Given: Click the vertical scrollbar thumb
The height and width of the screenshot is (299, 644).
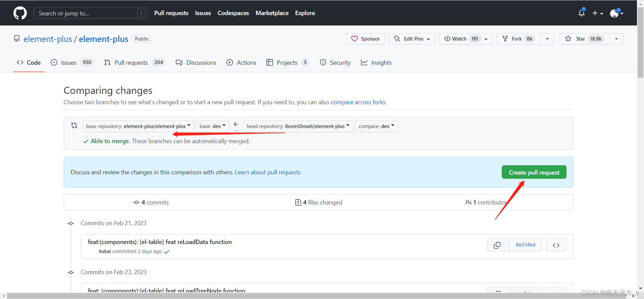Looking at the screenshot, I should (641, 42).
